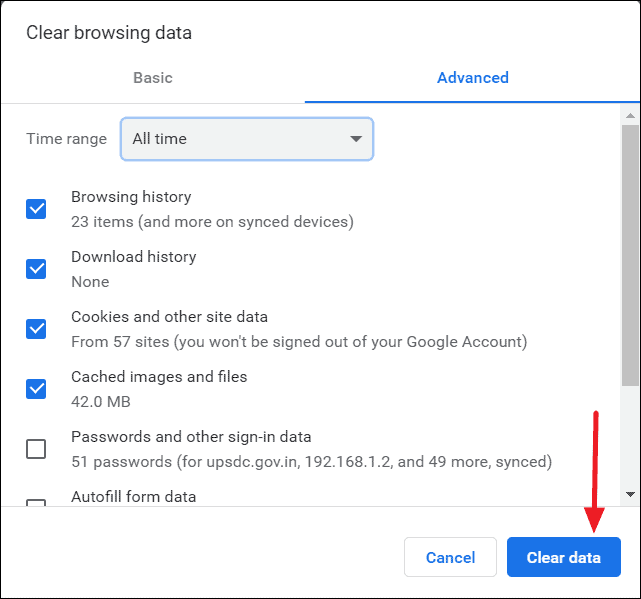Image resolution: width=641 pixels, height=599 pixels.
Task: Click the Cancel button
Action: tap(450, 557)
